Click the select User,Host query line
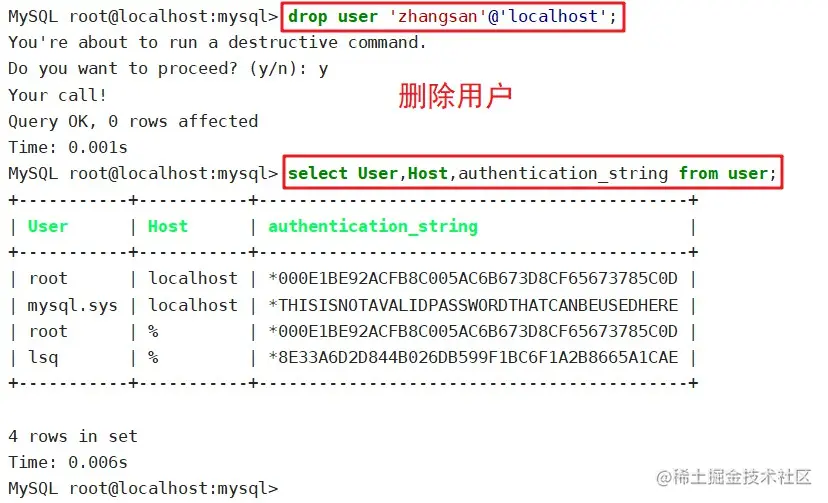 (532, 173)
